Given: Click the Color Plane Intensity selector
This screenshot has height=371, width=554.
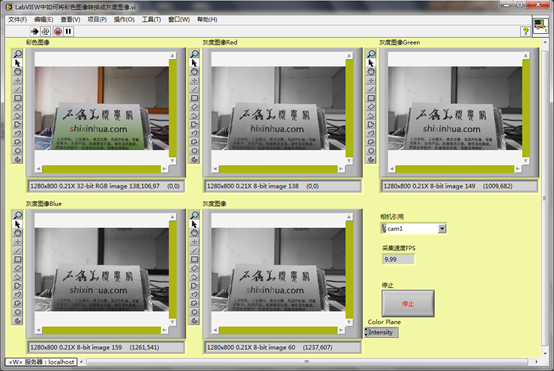Looking at the screenshot, I should (x=383, y=332).
